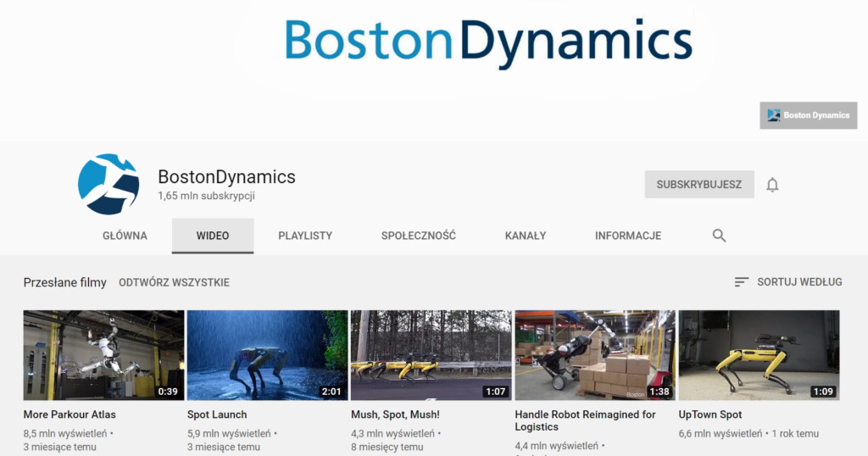This screenshot has height=456, width=868.
Task: Open the Spot Launch video thumbnail
Action: (x=267, y=355)
